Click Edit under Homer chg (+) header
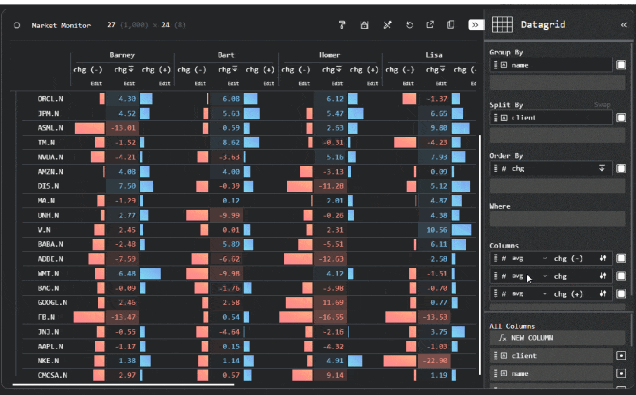Image resolution: width=636 pixels, height=395 pixels. (x=372, y=84)
